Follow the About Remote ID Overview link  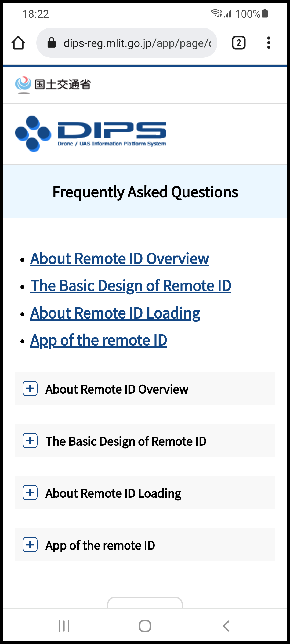[x=119, y=259]
